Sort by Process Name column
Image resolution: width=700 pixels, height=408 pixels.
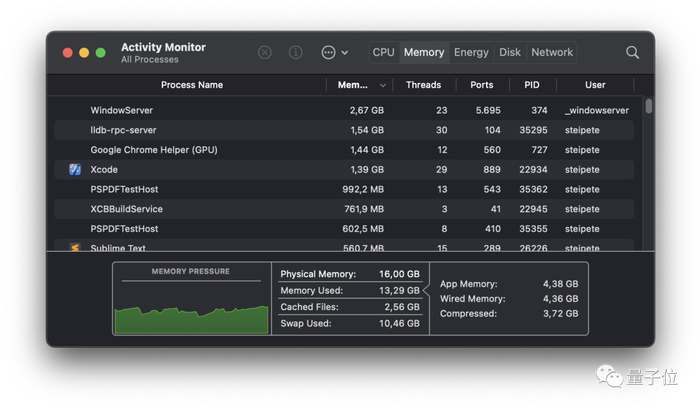192,85
